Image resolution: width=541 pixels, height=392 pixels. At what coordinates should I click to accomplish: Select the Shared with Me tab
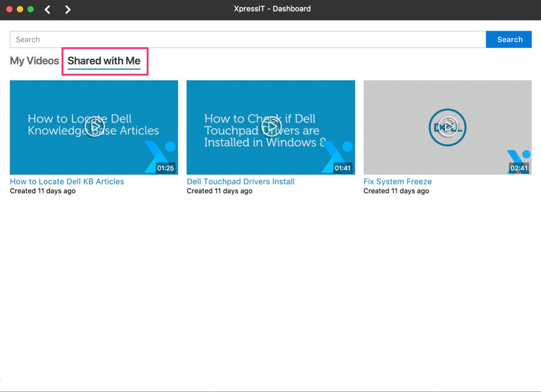[104, 61]
